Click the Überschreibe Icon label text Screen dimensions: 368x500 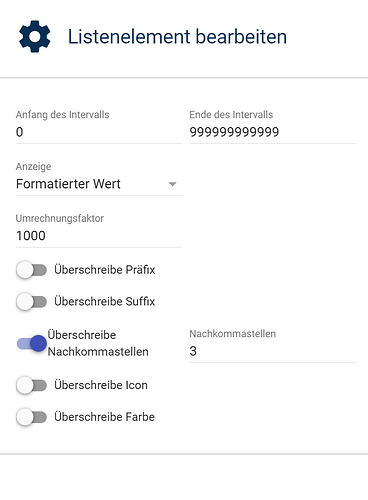[101, 385]
